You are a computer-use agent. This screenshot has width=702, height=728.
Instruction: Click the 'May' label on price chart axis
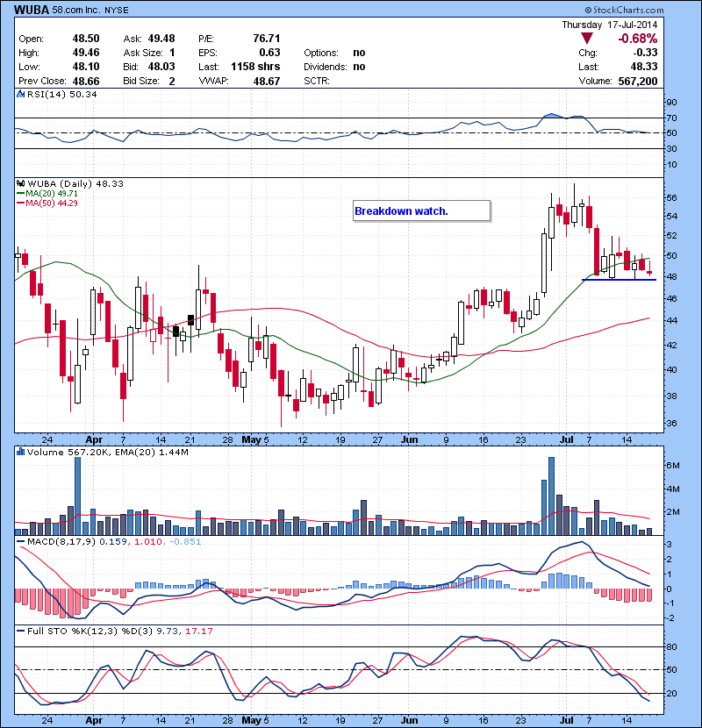click(x=252, y=439)
